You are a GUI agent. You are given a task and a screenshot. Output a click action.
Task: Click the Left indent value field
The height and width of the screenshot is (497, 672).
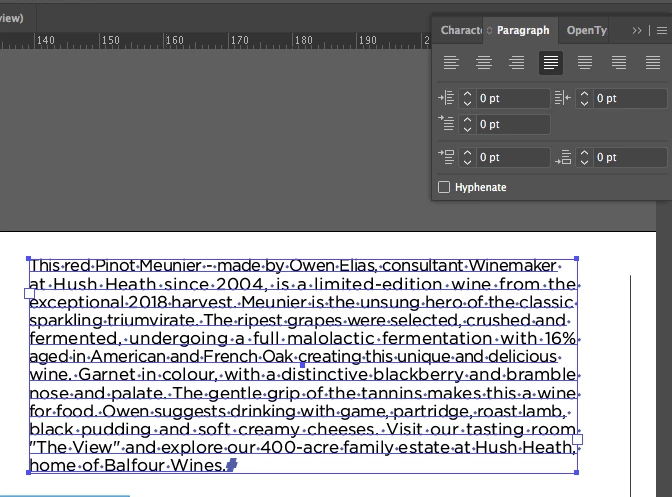(x=513, y=99)
